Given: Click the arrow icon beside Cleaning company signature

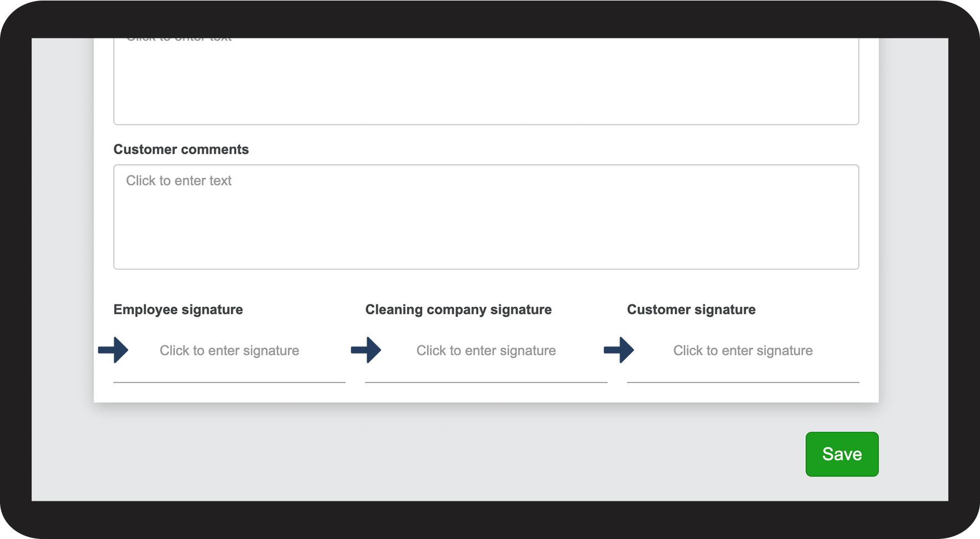Looking at the screenshot, I should [367, 350].
